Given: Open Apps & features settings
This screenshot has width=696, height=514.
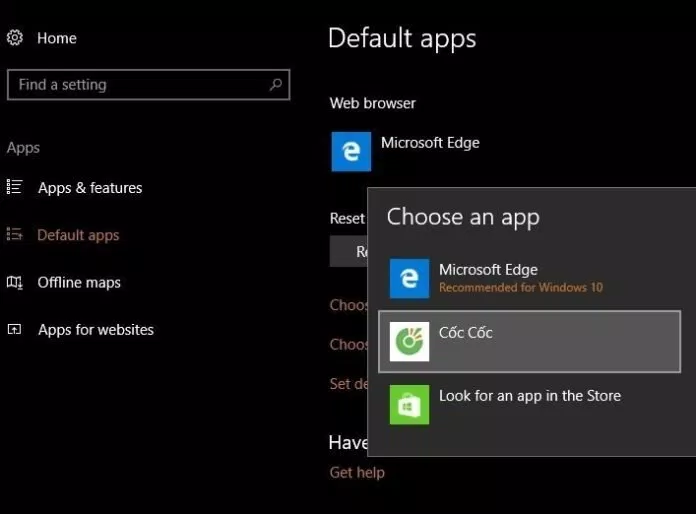Looking at the screenshot, I should (x=90, y=188).
